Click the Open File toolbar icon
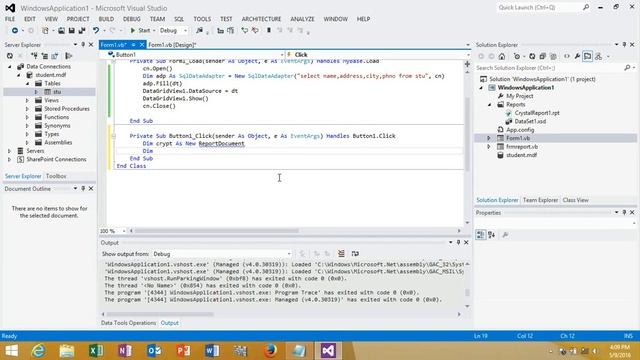This screenshot has height=360, width=640. (61, 31)
